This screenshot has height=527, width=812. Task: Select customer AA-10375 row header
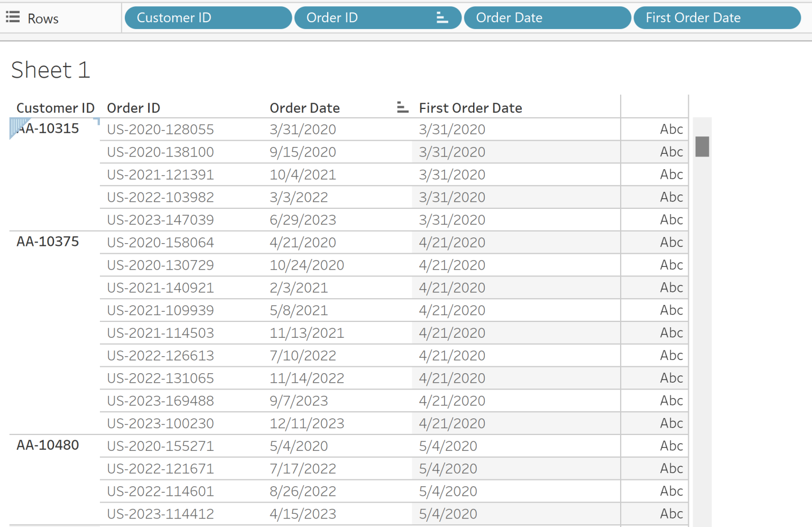pyautogui.click(x=47, y=242)
